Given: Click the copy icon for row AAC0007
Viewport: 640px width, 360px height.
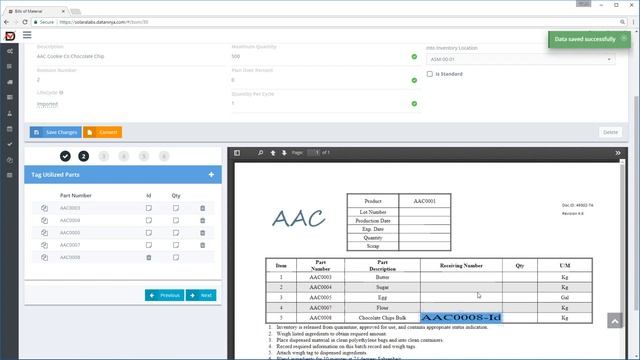Looking at the screenshot, I should (x=44, y=245).
